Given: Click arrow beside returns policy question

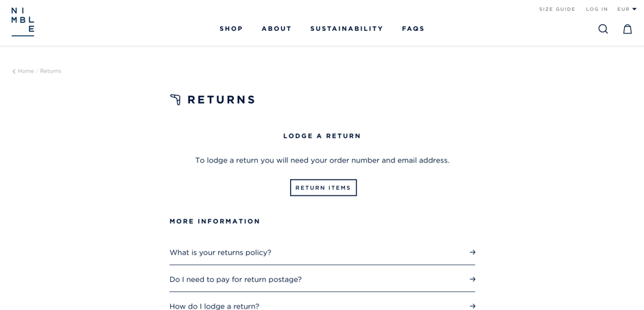Looking at the screenshot, I should tap(473, 252).
